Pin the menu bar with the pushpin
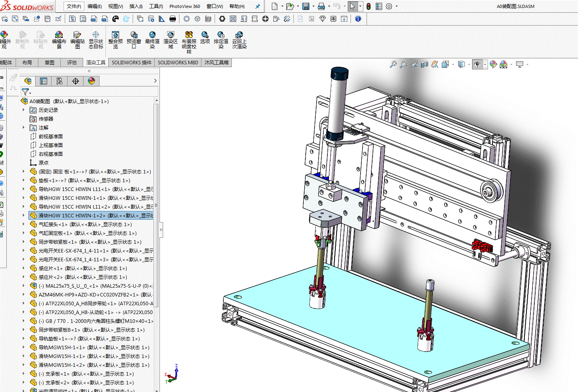 tap(257, 6)
